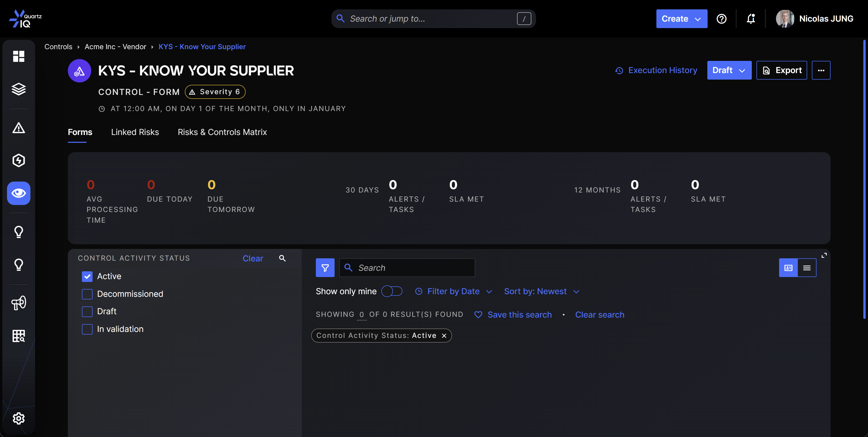Uncheck the Active status checkbox
The height and width of the screenshot is (437, 868).
click(87, 277)
